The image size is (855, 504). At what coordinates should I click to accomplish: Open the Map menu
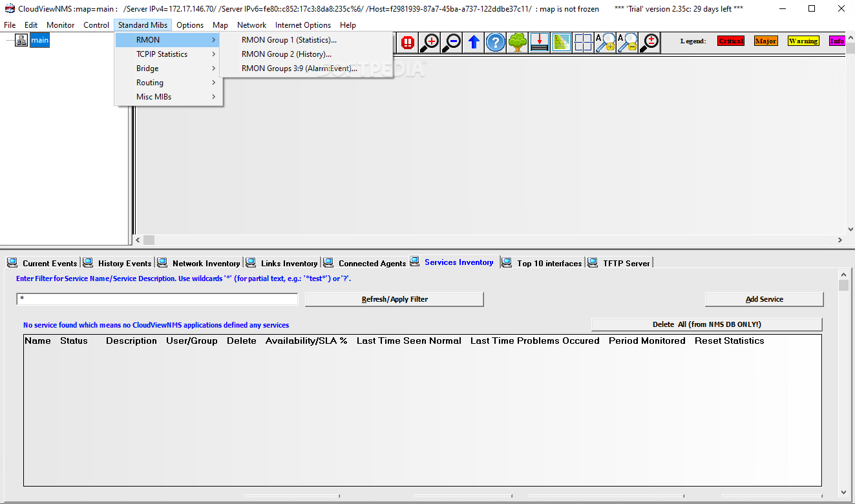pos(220,25)
